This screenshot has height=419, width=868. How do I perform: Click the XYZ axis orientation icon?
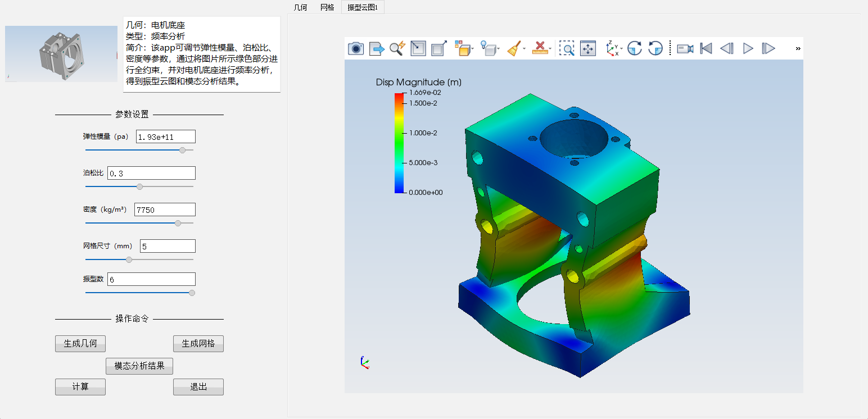tap(612, 48)
